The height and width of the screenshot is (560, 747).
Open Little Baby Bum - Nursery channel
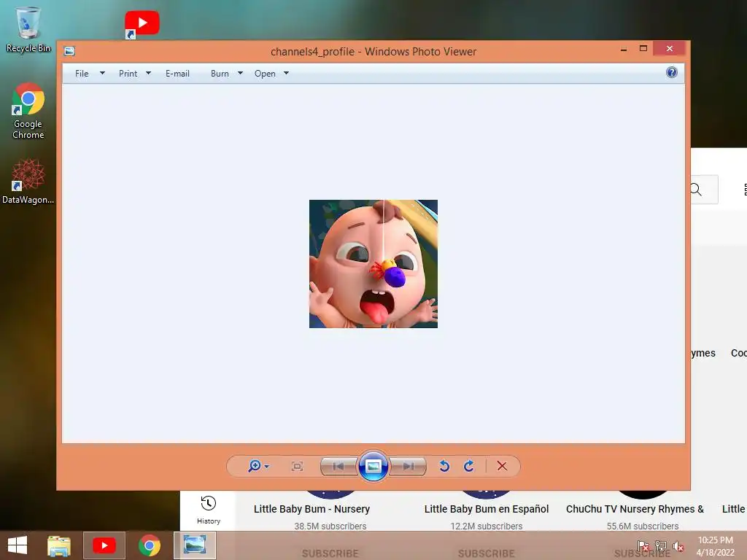tap(311, 508)
